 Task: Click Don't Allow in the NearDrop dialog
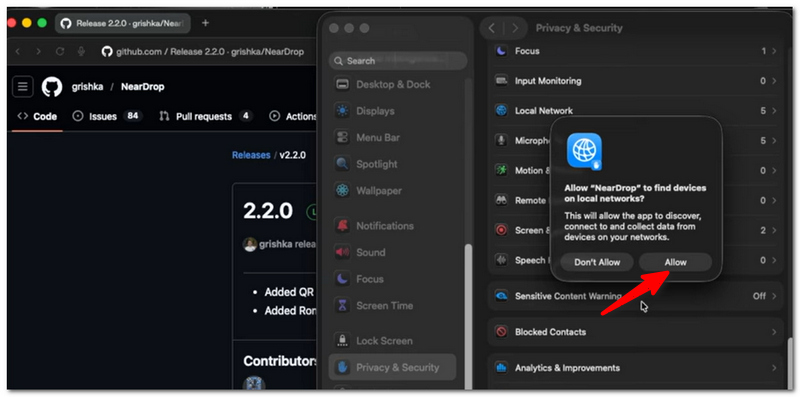(x=597, y=262)
